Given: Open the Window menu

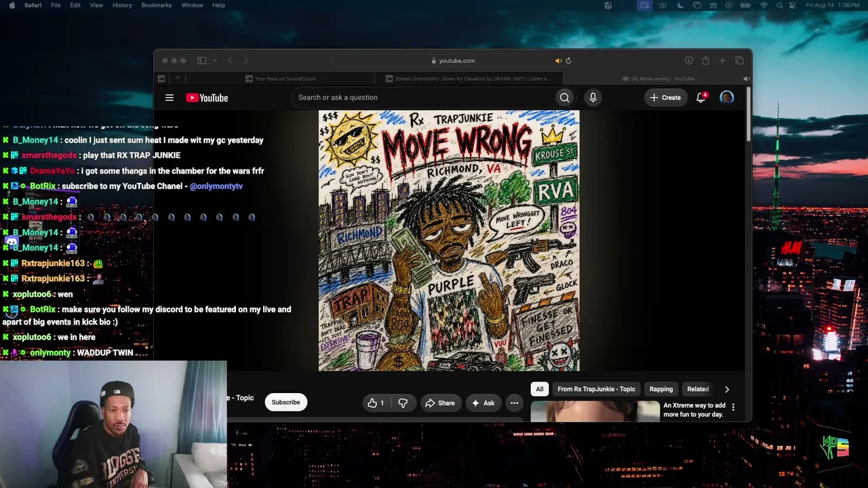Looking at the screenshot, I should [x=192, y=5].
